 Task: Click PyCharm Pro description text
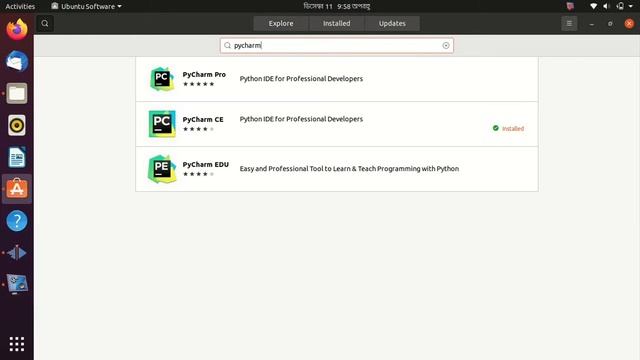[301, 79]
